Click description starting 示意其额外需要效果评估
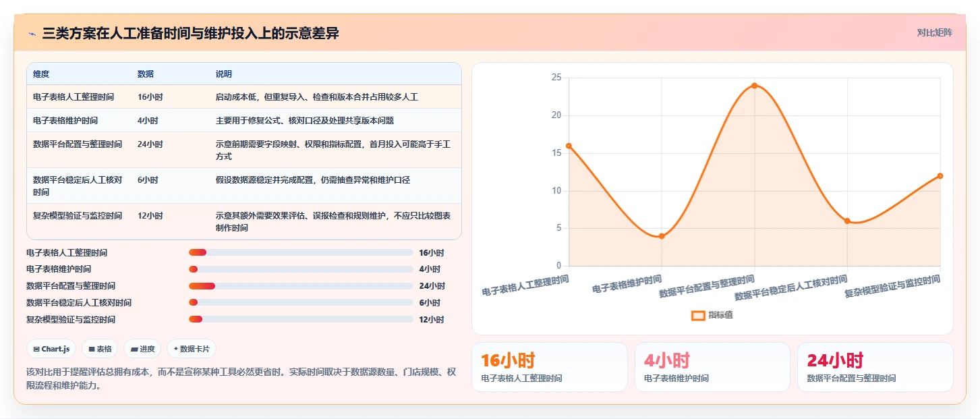Image resolution: width=980 pixels, height=419 pixels. click(333, 222)
